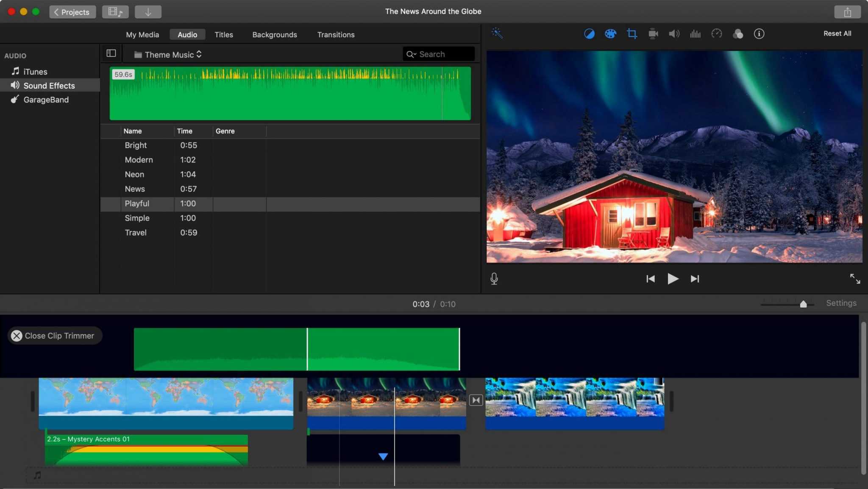
Task: Go back to Projects
Action: [72, 12]
